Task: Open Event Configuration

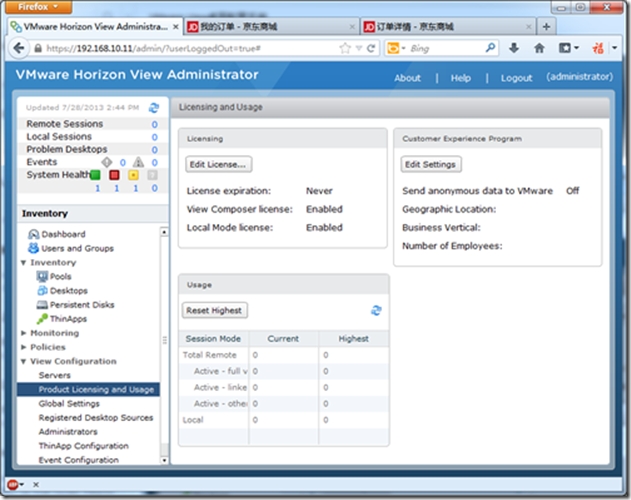Action: (78, 460)
